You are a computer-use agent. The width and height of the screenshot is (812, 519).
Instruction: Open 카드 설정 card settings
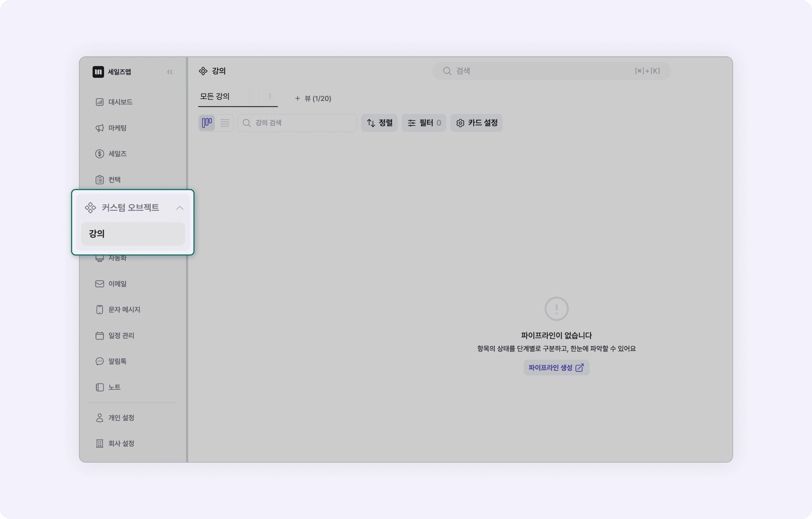(476, 123)
